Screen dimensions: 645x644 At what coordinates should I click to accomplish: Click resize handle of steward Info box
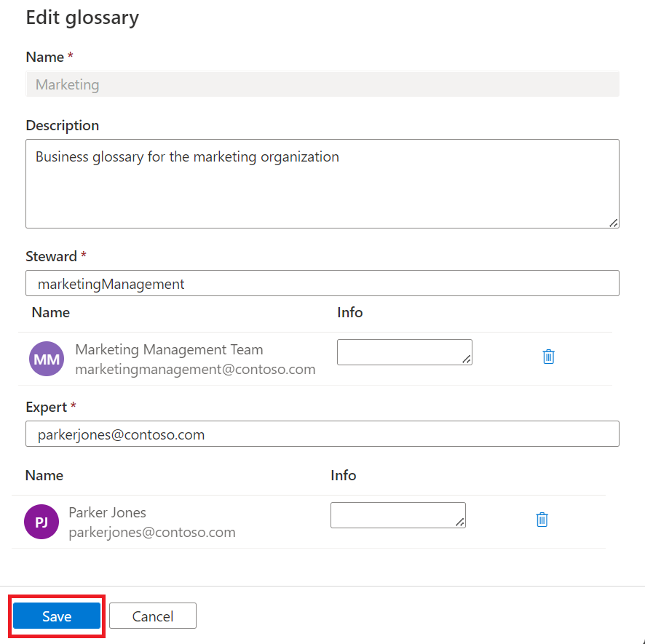tap(467, 359)
